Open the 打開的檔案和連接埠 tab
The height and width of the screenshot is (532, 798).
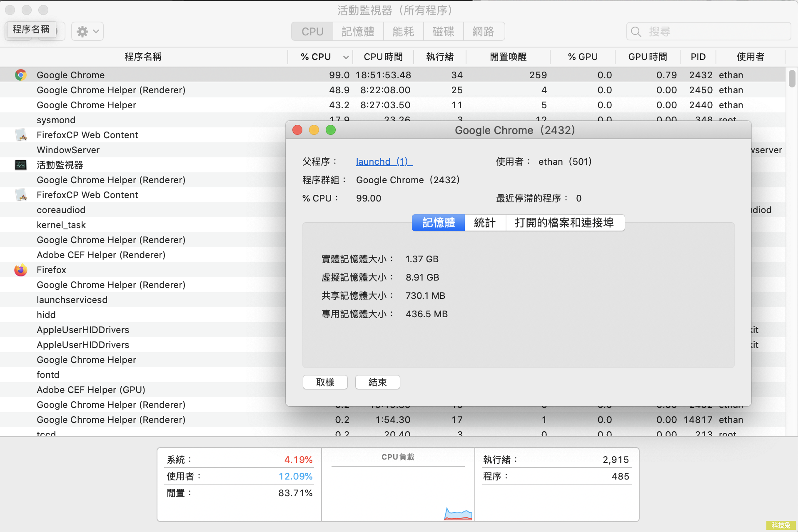tap(565, 223)
